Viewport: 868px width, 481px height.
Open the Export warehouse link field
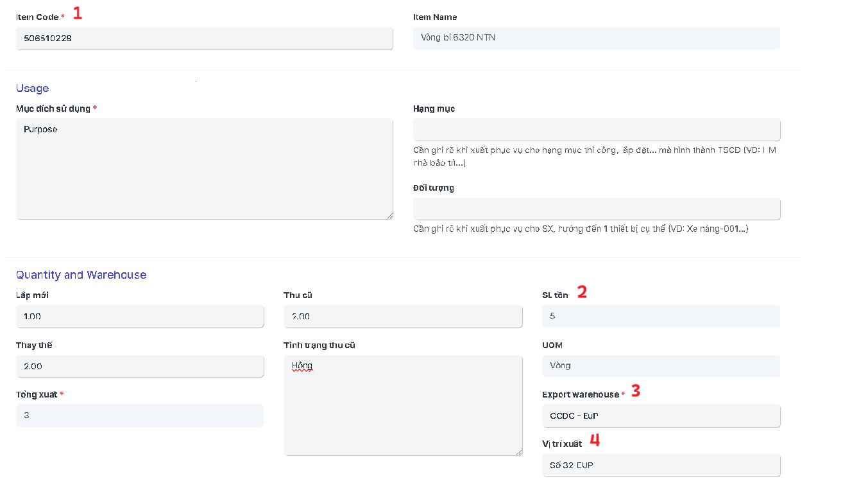(660, 415)
